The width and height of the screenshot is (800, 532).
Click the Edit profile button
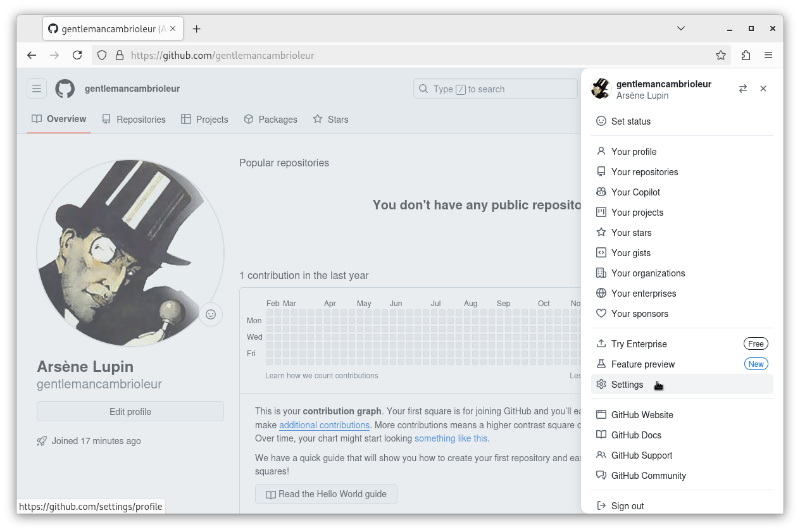(130, 412)
